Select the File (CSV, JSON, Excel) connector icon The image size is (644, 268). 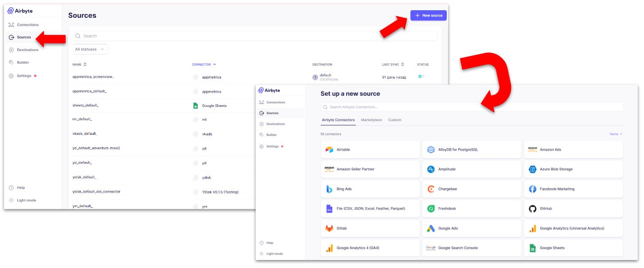tap(329, 209)
